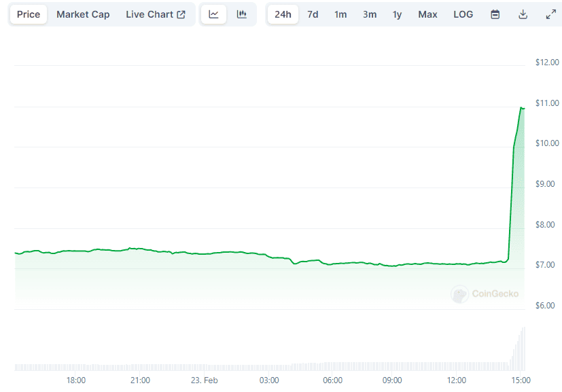Click the $12.00 price axis label
This screenshot has width=562, height=392.
pos(547,63)
